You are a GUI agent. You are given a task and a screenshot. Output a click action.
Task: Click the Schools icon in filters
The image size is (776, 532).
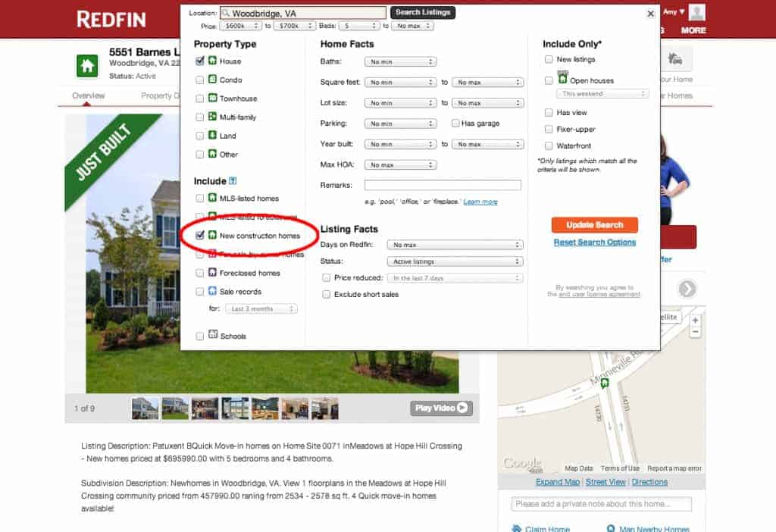213,334
